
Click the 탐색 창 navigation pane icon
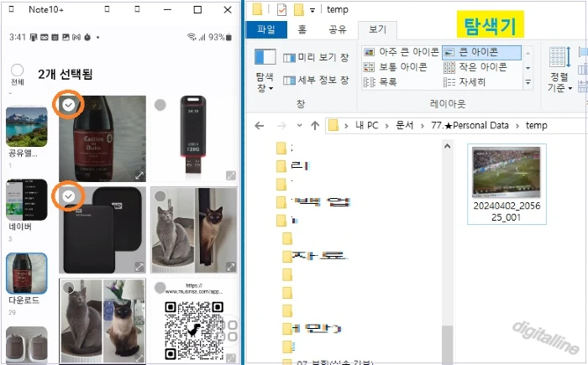pyautogui.click(x=265, y=57)
